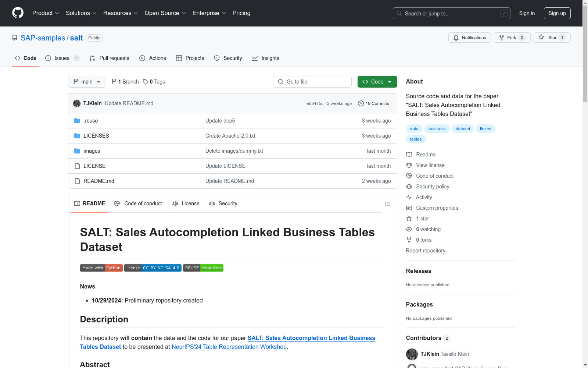Click the Code of conduct heart icon

point(409,176)
